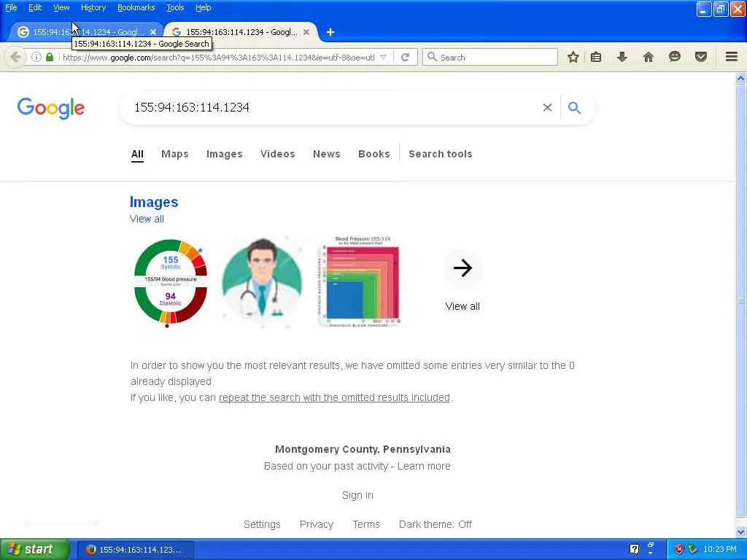The image size is (747, 560).
Task: Click the Firefox Search box in the toolbar
Action: click(x=490, y=57)
